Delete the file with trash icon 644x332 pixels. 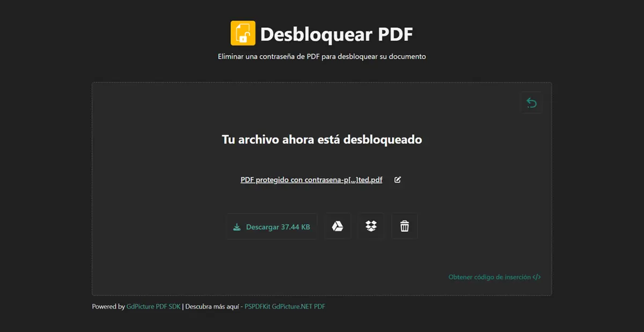pos(405,226)
